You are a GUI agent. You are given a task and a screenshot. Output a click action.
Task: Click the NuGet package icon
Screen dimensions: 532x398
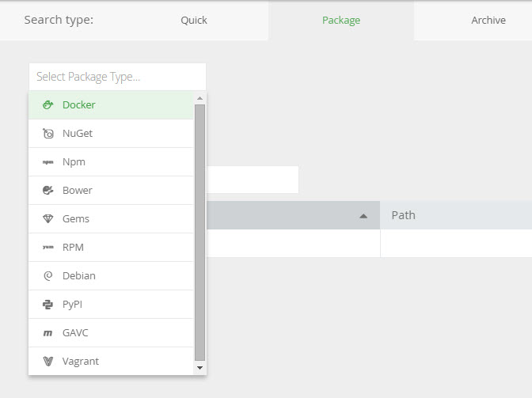[47, 133]
